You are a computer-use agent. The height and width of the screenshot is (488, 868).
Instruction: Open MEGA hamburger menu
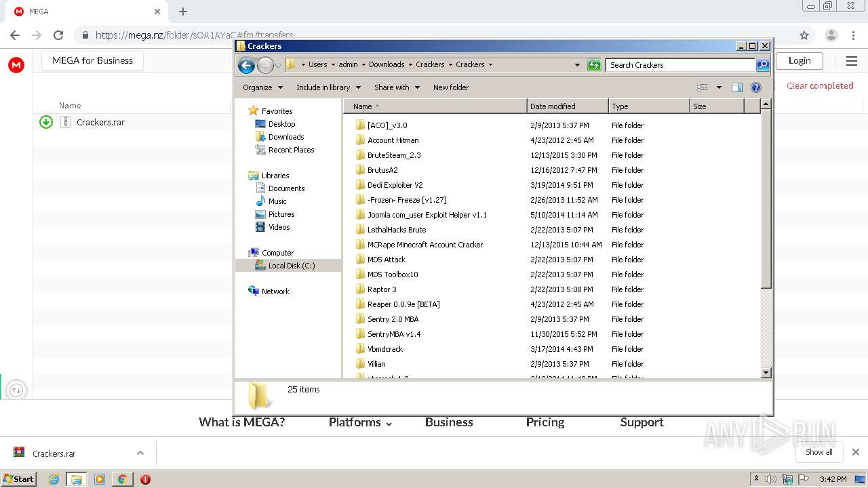(852, 61)
